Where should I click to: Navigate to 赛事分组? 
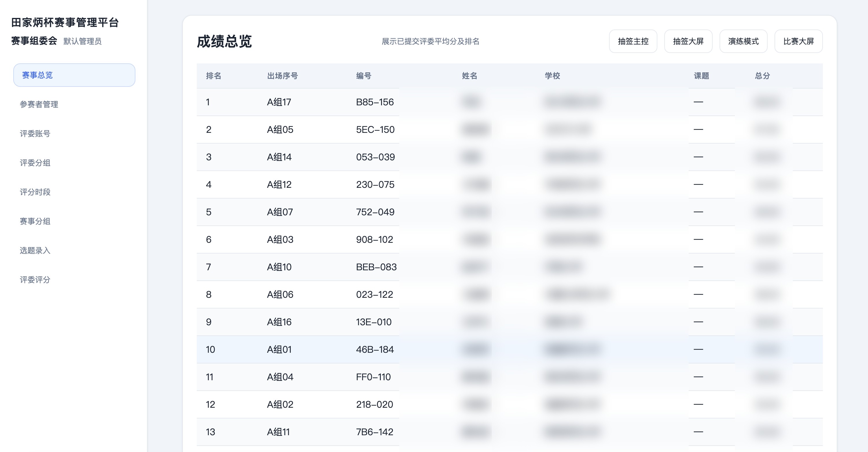tap(35, 221)
